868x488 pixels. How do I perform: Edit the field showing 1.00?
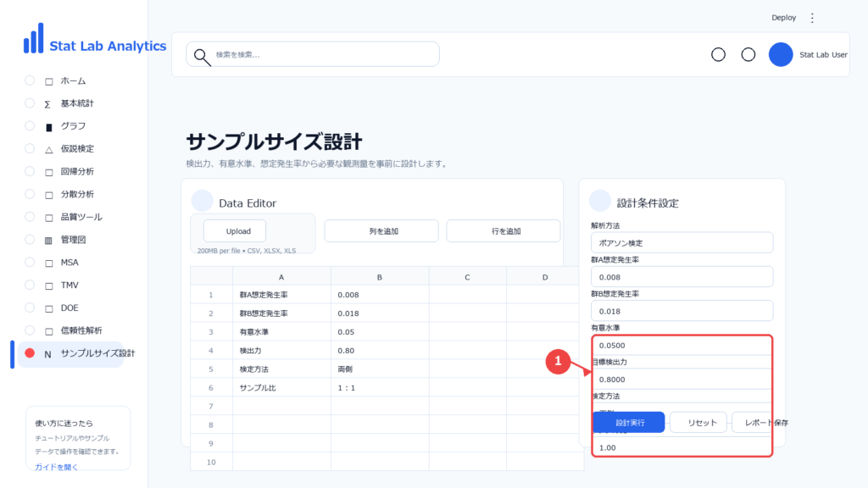pyautogui.click(x=682, y=447)
